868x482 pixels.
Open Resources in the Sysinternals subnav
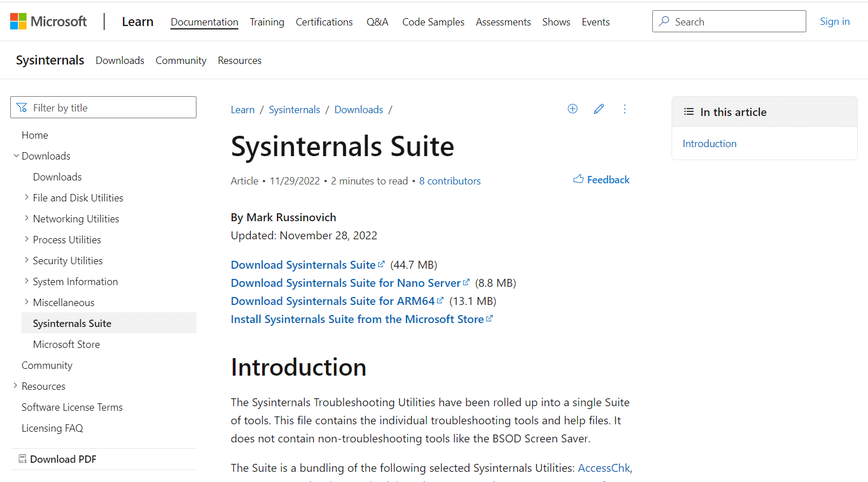tap(240, 60)
